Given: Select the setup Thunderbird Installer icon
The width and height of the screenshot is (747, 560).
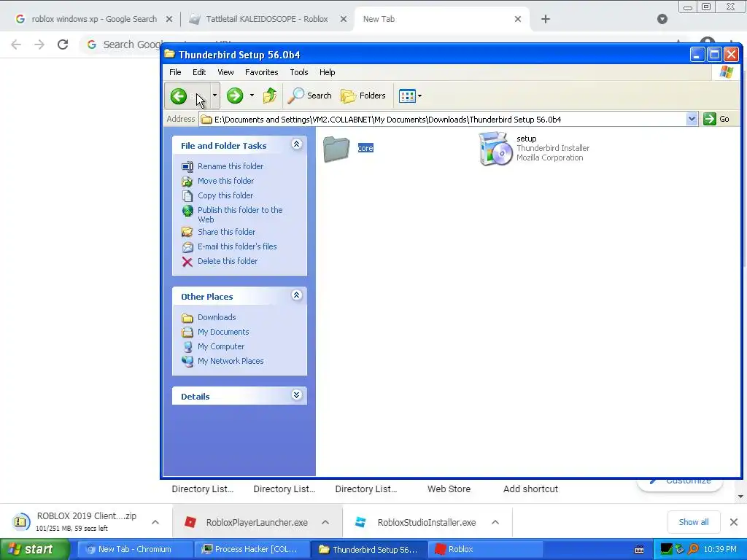Looking at the screenshot, I should click(494, 149).
